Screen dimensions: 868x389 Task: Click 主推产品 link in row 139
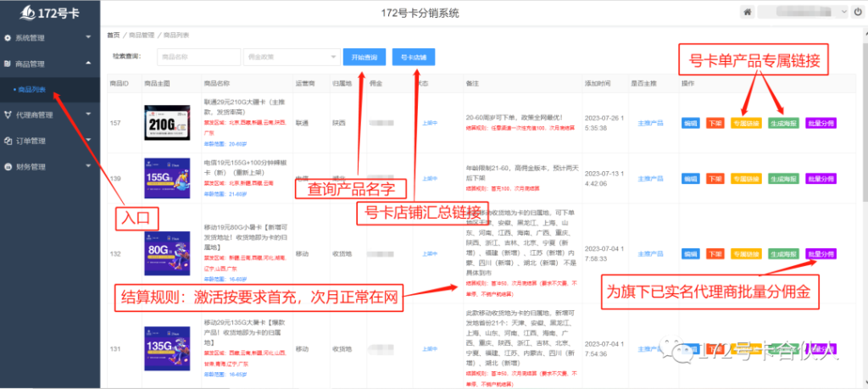point(650,179)
